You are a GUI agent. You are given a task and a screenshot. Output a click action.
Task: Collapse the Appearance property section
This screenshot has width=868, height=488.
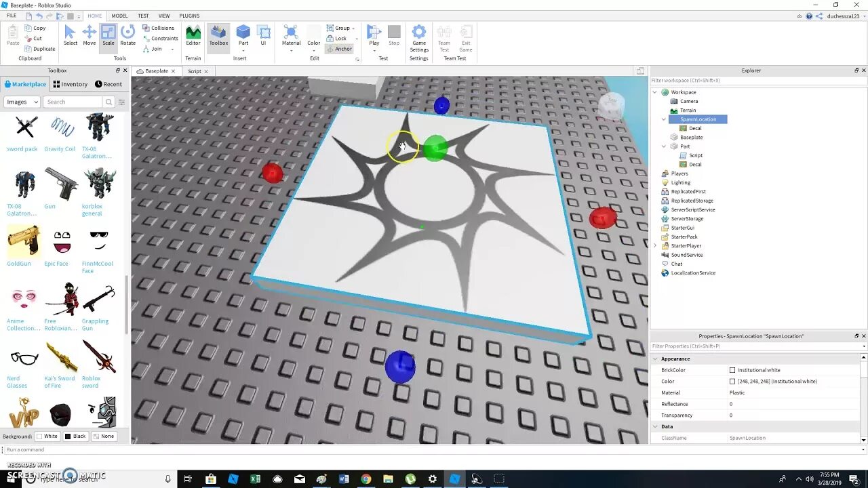656,359
